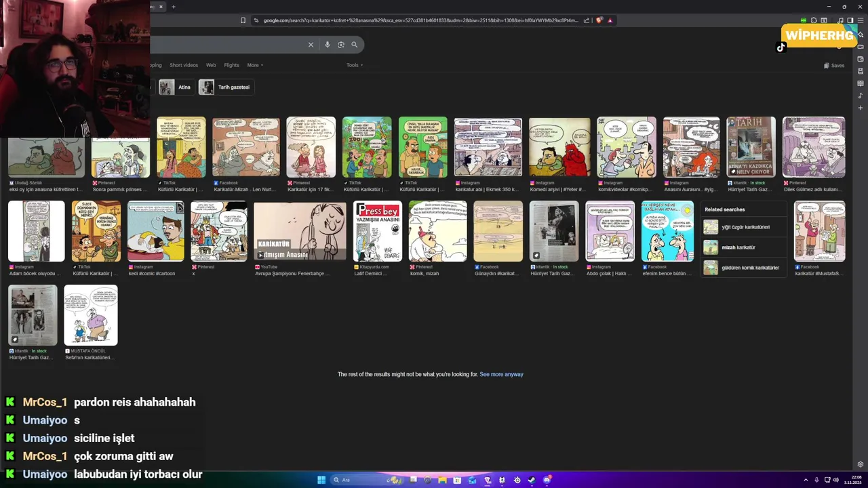This screenshot has width=868, height=488.
Task: Open Brave Rewards triangle icon
Action: (x=610, y=20)
